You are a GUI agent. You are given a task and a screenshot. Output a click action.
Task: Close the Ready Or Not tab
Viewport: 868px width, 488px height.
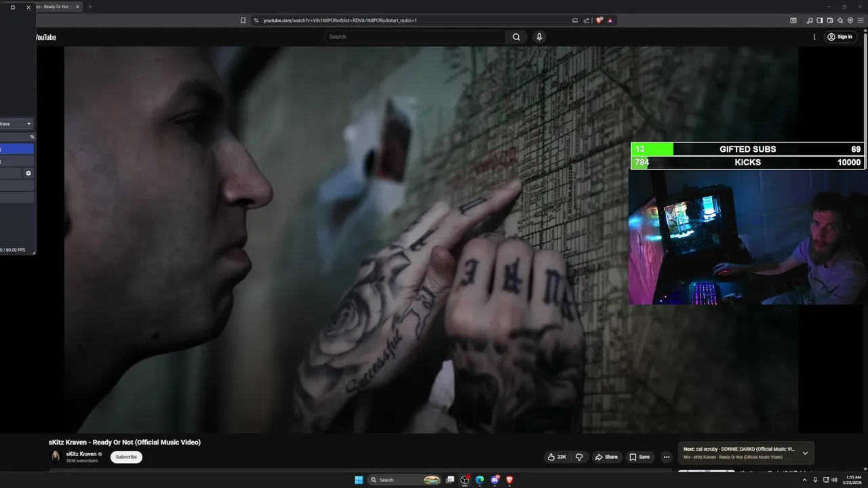click(x=77, y=7)
